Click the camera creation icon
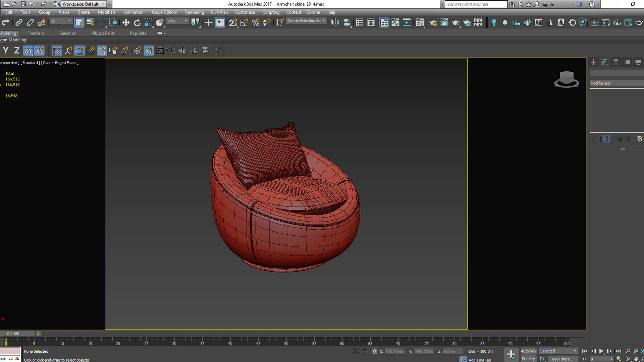 click(516, 22)
